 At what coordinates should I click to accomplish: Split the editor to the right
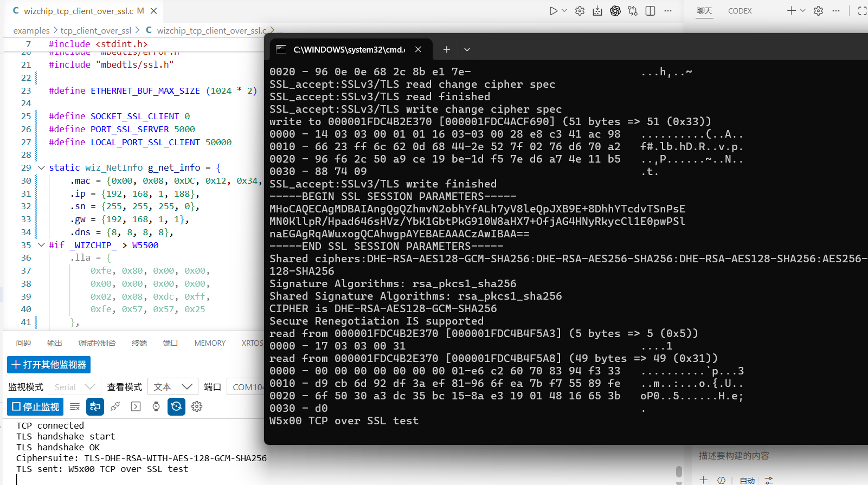pyautogui.click(x=651, y=11)
